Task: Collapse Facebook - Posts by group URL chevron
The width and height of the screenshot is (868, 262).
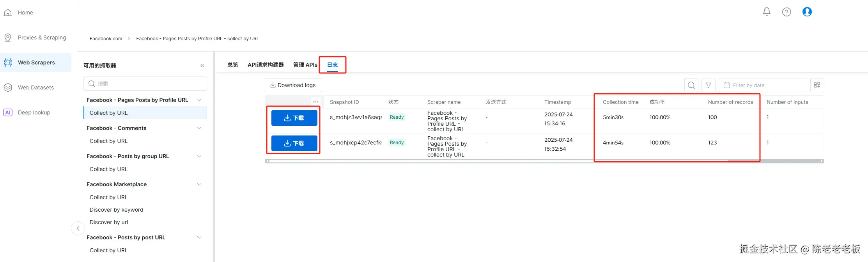Action: pos(199,156)
